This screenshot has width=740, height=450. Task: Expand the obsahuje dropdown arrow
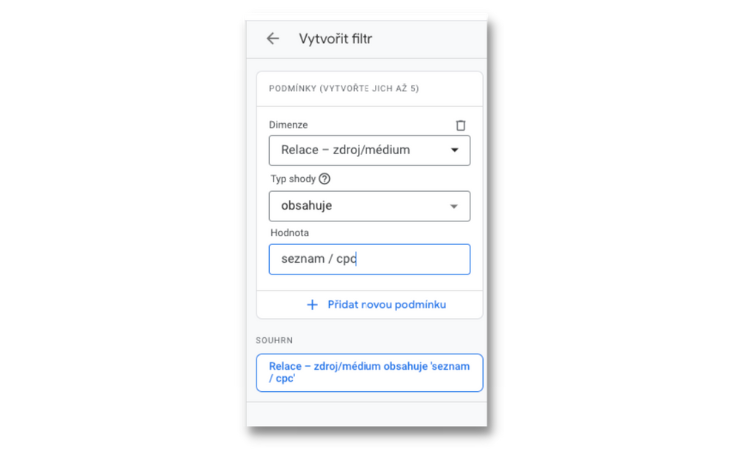click(454, 206)
